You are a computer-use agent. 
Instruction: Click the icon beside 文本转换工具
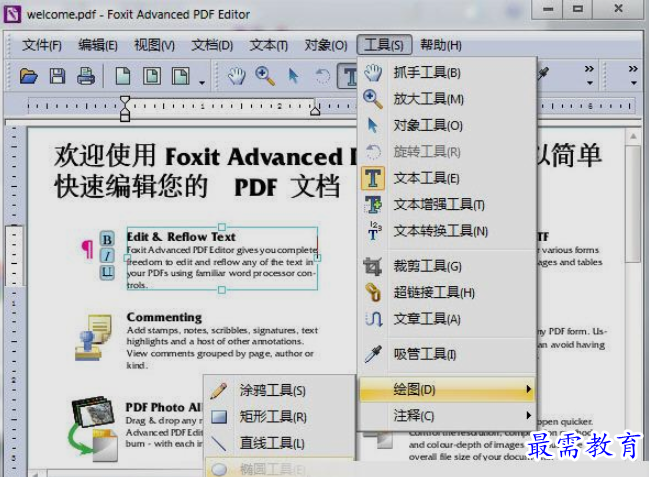point(374,231)
